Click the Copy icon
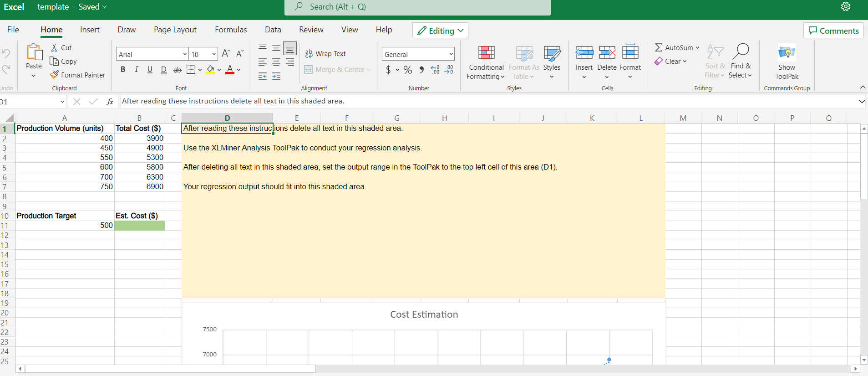 coord(54,61)
